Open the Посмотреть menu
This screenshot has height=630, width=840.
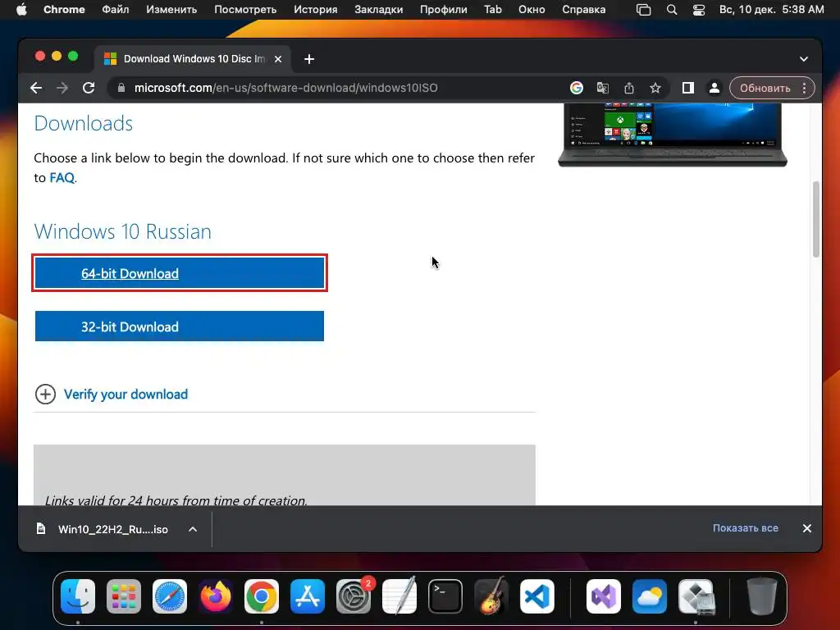tap(245, 10)
